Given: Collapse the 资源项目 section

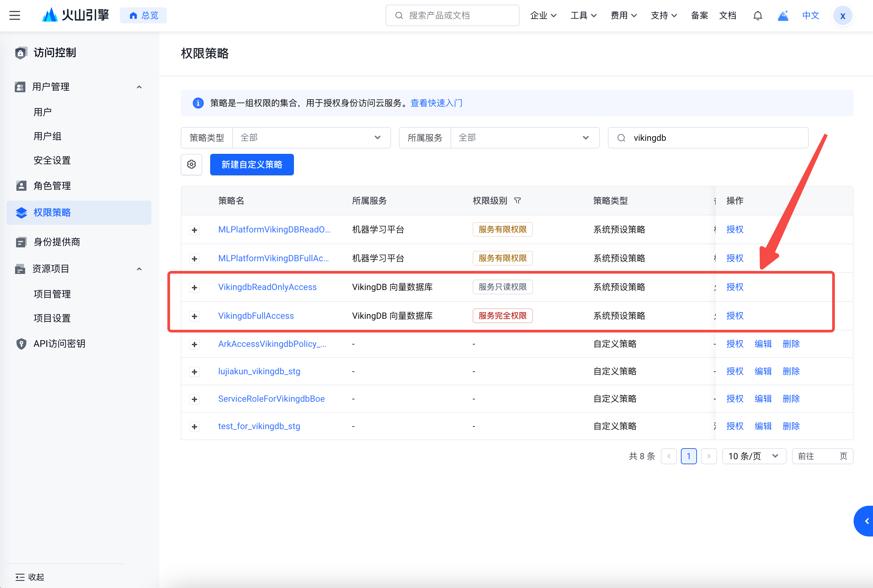Looking at the screenshot, I should click(139, 269).
